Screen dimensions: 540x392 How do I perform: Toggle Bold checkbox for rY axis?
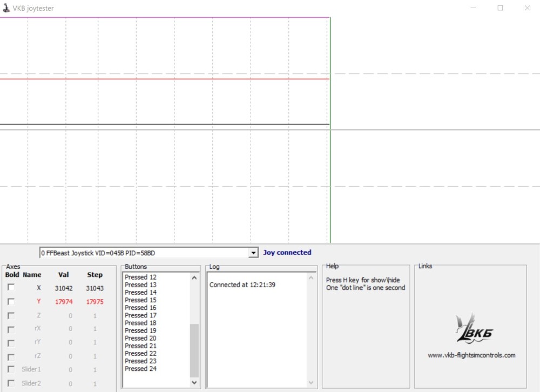pos(11,343)
